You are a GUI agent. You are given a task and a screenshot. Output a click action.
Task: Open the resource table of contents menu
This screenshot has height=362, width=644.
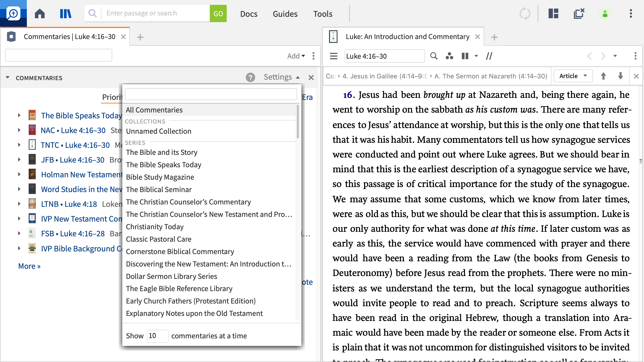click(334, 56)
